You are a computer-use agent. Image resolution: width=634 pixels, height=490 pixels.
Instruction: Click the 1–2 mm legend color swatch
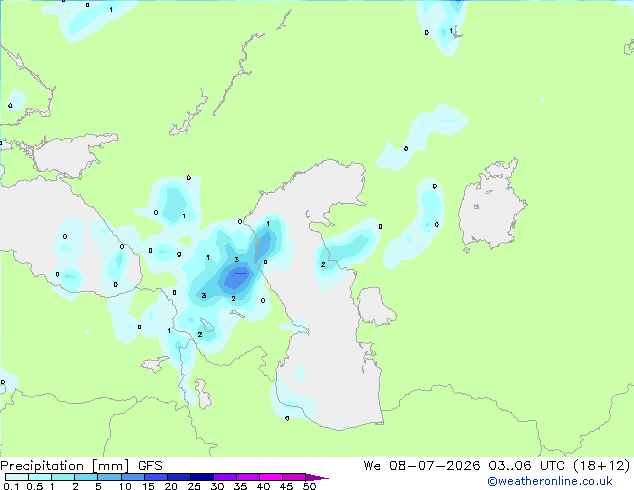[x=63, y=477]
